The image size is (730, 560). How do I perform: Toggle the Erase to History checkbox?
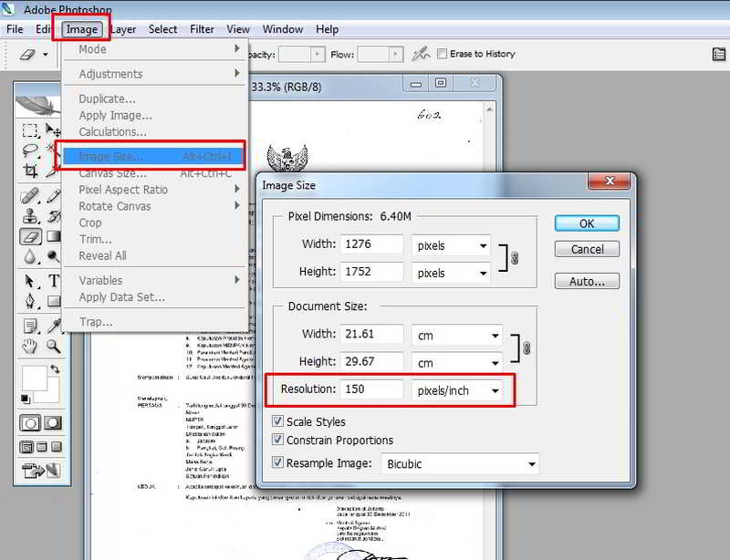click(x=442, y=54)
